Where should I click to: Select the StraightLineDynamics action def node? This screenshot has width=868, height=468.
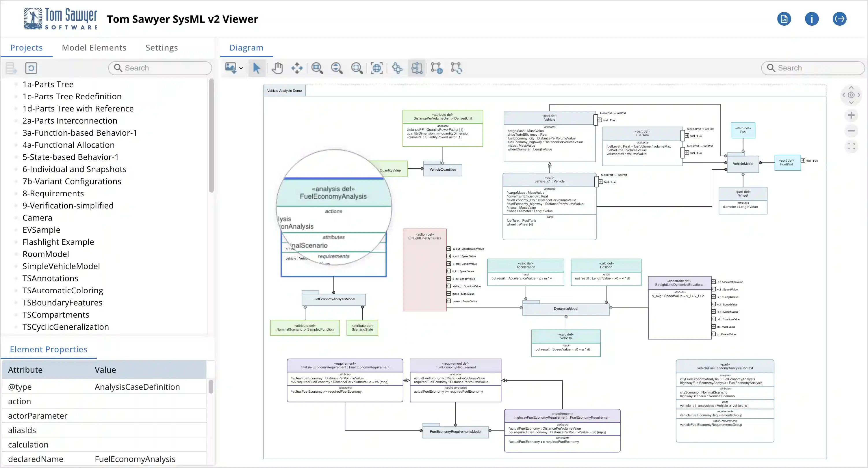pos(424,270)
